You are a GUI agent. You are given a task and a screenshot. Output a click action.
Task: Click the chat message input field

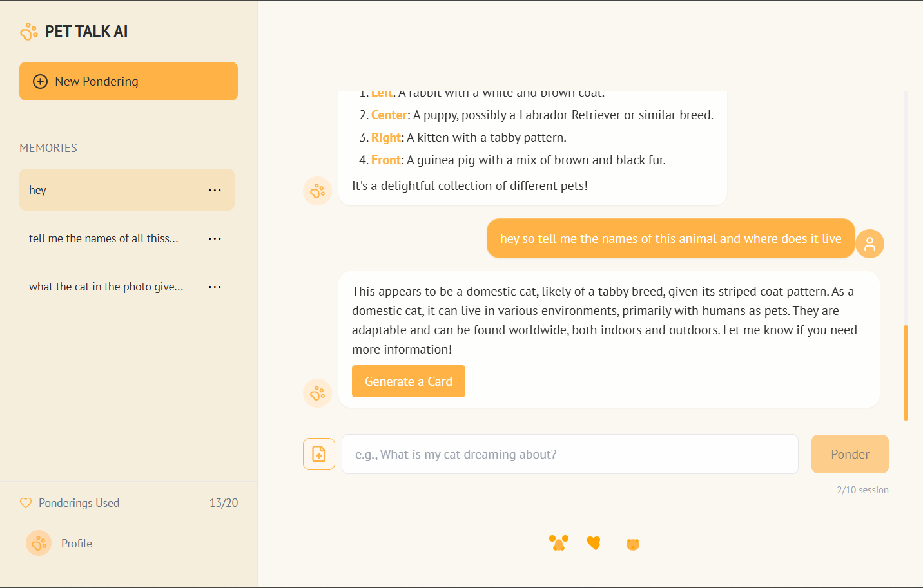pyautogui.click(x=570, y=454)
